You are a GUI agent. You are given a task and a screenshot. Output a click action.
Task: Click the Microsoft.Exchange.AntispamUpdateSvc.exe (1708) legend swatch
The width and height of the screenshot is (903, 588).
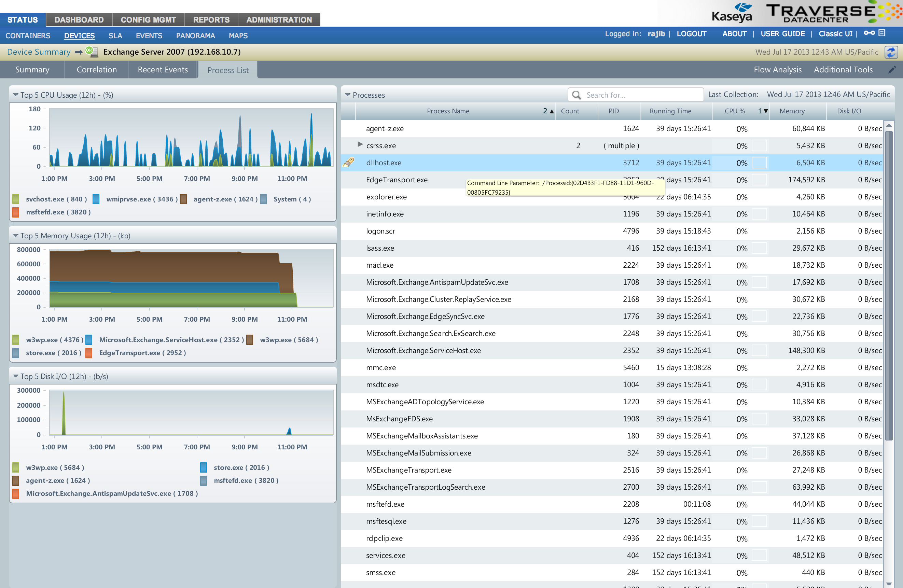16,493
